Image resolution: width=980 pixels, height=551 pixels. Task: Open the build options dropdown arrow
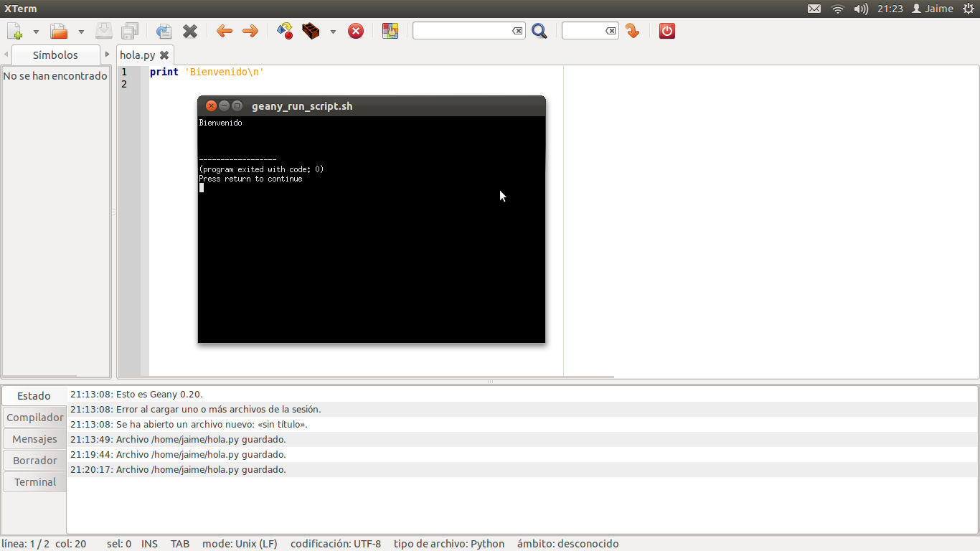click(333, 32)
